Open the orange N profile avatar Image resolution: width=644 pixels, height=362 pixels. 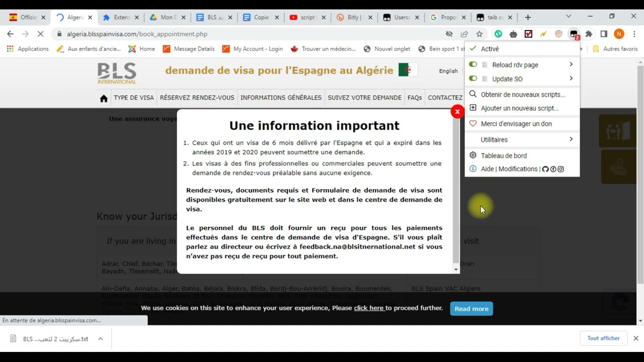tap(619, 34)
